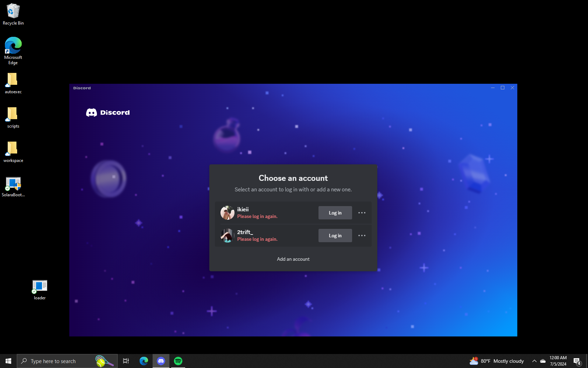Viewport: 588px width, 368px height.
Task: Open the Recycle Bin desktop icon
Action: (13, 14)
